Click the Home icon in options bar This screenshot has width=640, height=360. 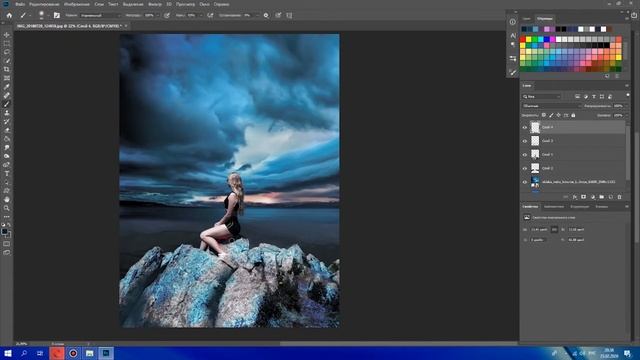pos(9,16)
